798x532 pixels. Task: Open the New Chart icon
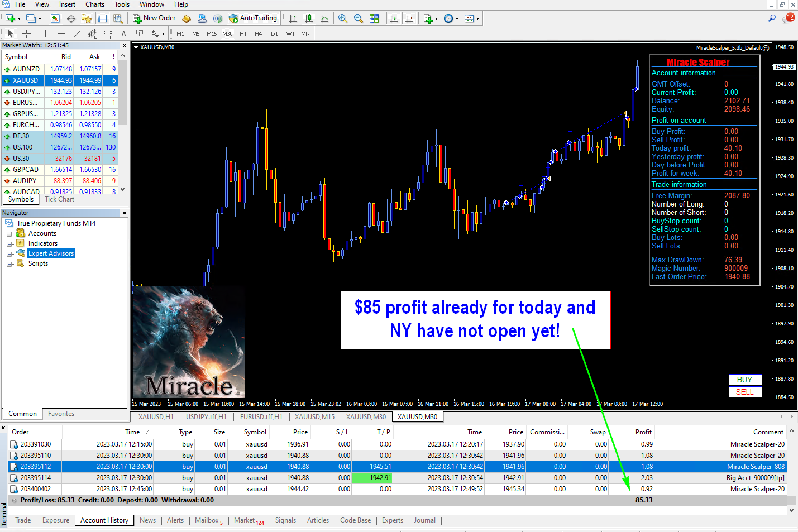pos(10,18)
